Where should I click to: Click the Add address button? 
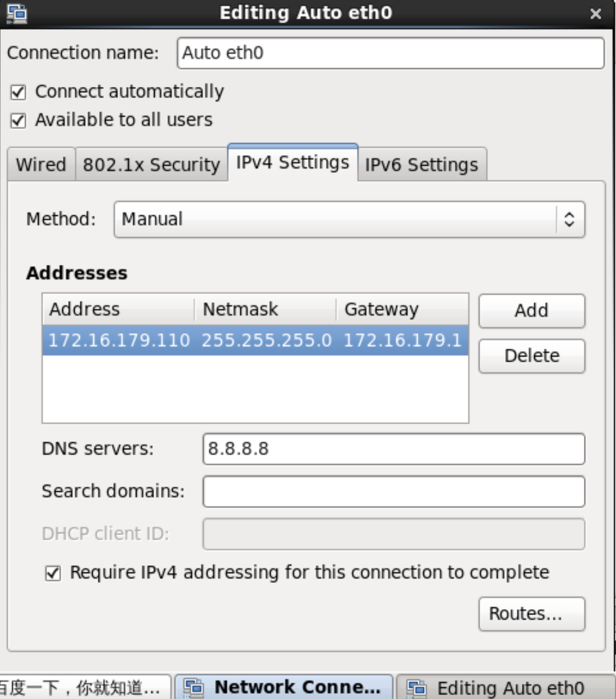point(531,310)
